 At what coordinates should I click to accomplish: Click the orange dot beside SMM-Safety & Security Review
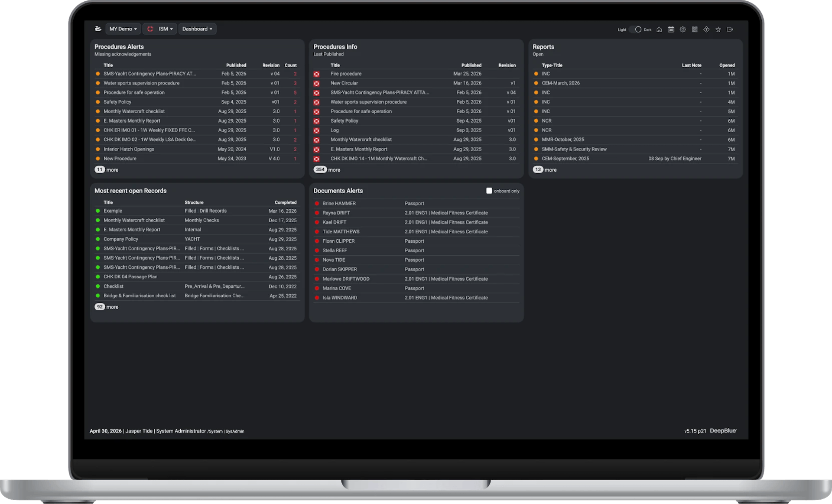pos(536,149)
